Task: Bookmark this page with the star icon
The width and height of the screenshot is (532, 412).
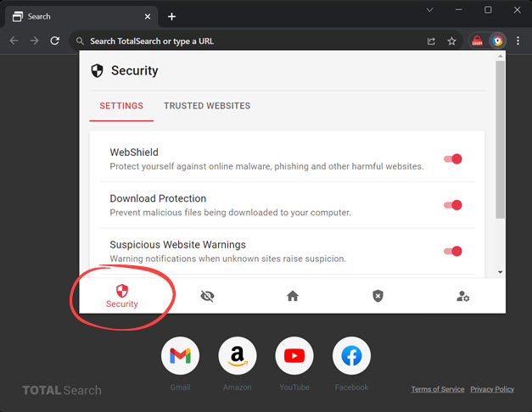Action: pos(451,41)
